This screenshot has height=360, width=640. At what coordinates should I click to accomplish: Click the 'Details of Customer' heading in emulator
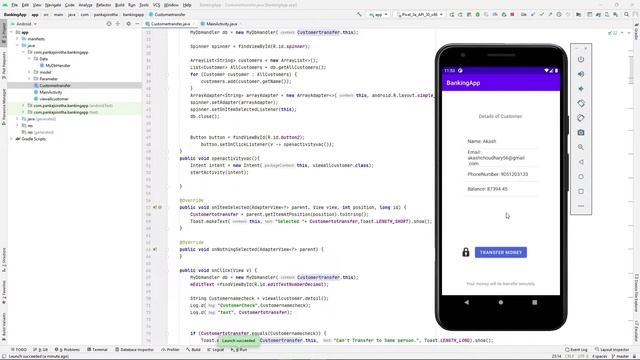(x=500, y=117)
